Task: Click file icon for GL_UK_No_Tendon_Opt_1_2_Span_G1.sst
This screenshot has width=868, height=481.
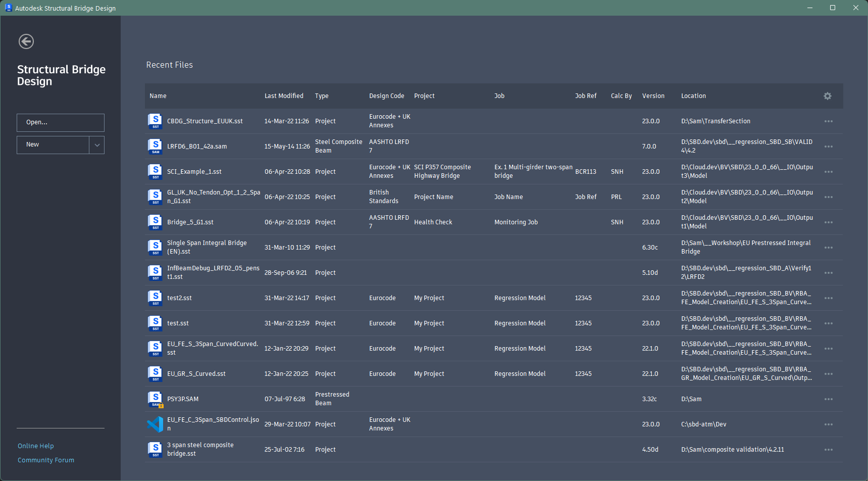Action: pyautogui.click(x=155, y=197)
